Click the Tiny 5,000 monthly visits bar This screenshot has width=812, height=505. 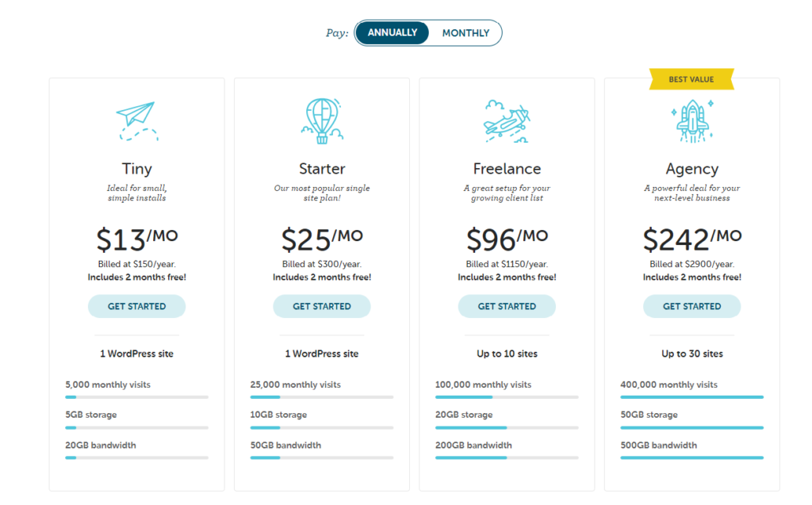pos(136,396)
